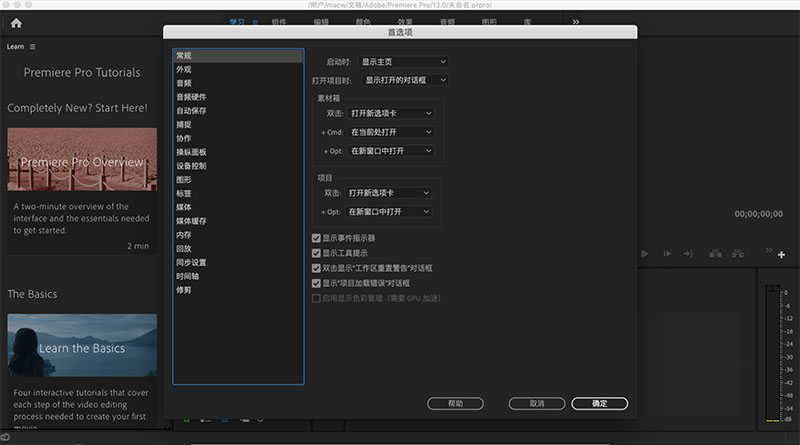Image resolution: width=800 pixels, height=445 pixels.
Task: Select the 媒体 preferences category
Action: pos(238,207)
